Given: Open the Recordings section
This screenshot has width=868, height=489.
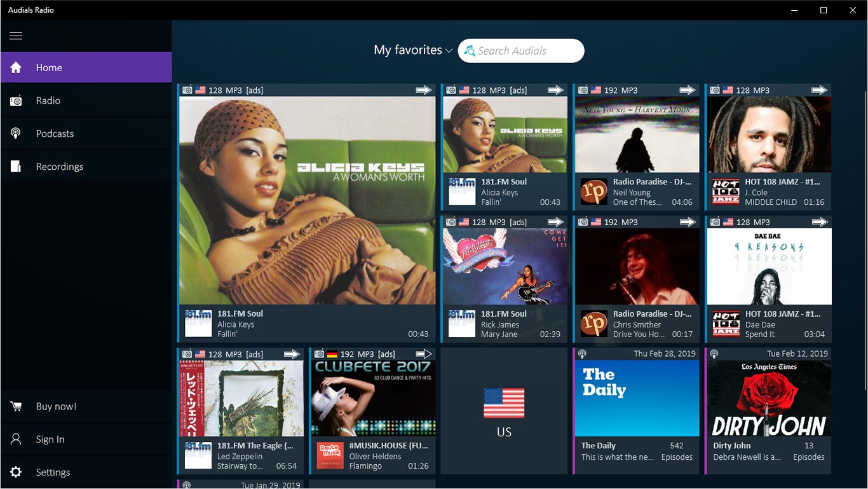Looking at the screenshot, I should tap(86, 167).
